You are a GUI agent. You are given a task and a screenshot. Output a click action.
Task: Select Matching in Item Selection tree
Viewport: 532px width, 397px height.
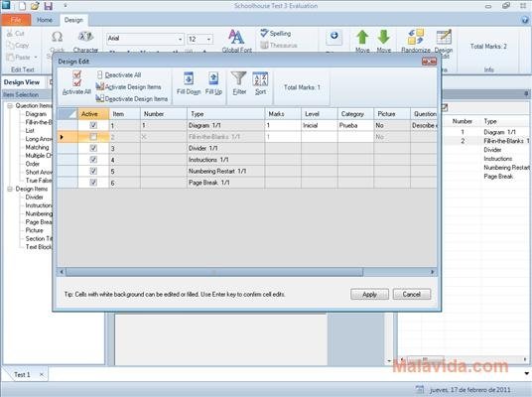pos(37,147)
